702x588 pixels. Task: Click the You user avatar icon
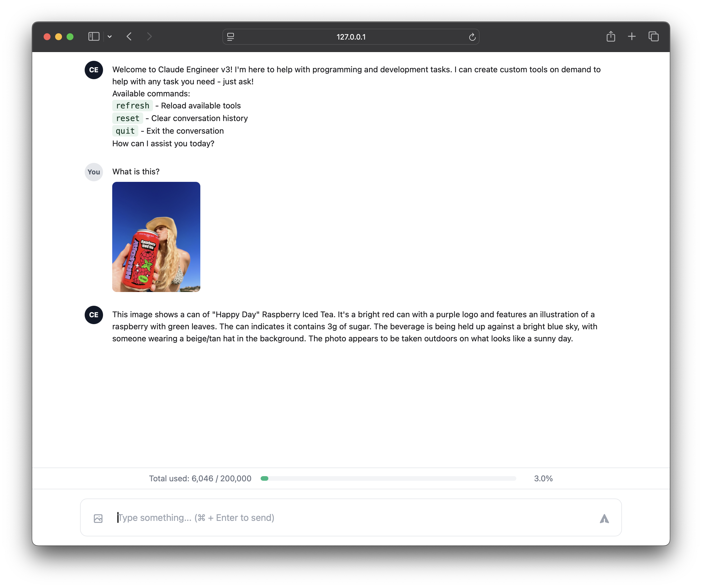tap(93, 172)
